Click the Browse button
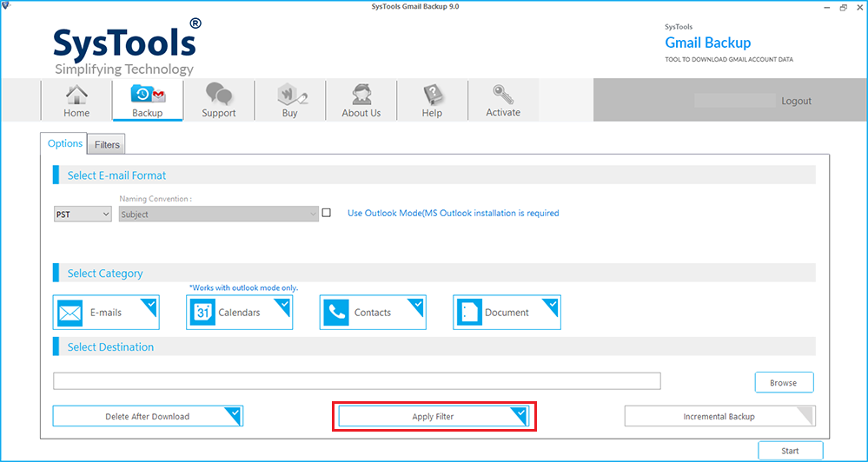868x462 pixels. (x=784, y=383)
